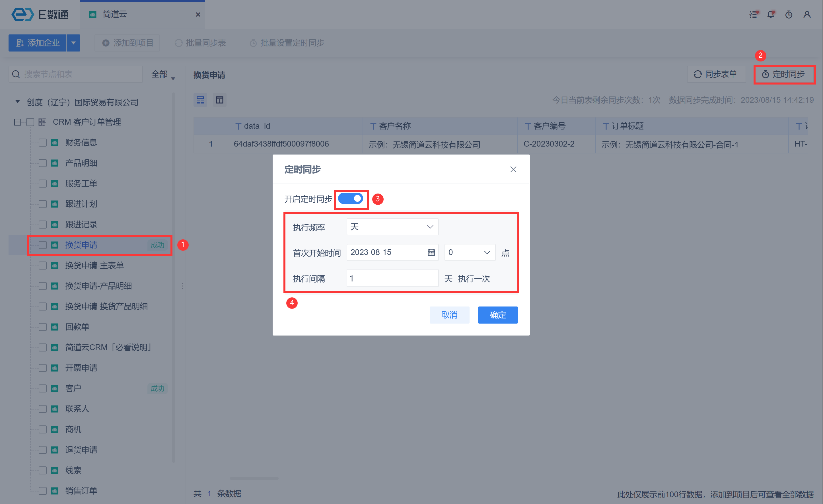
Task: Close the 定时同步 dialog with X
Action: [513, 169]
